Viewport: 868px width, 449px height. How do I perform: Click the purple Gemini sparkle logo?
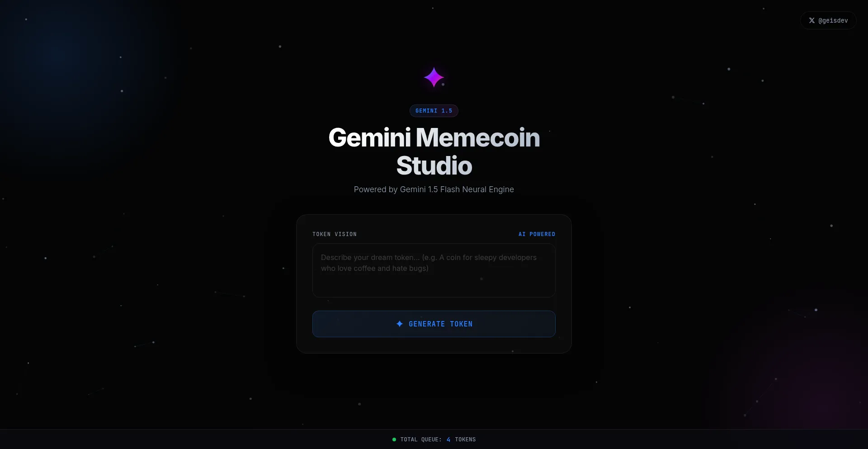434,77
